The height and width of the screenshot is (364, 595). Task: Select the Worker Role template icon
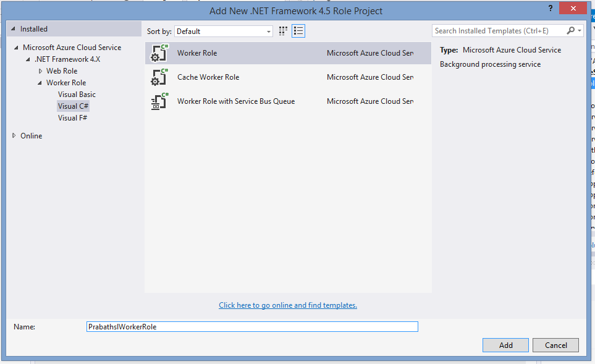pyautogui.click(x=159, y=53)
